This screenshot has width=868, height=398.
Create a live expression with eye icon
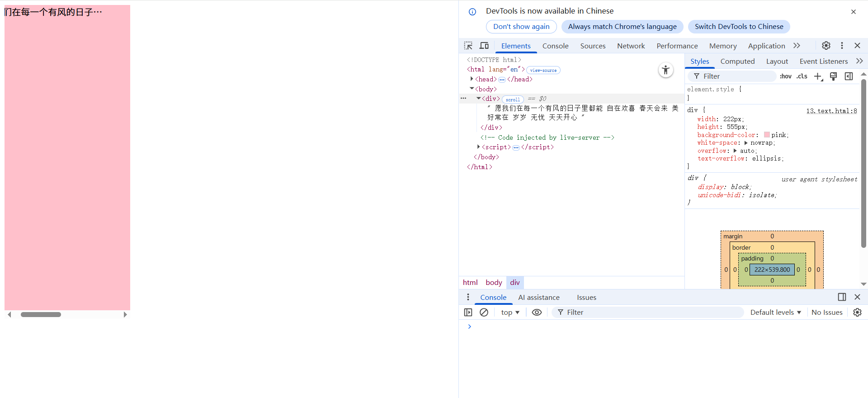pyautogui.click(x=537, y=313)
